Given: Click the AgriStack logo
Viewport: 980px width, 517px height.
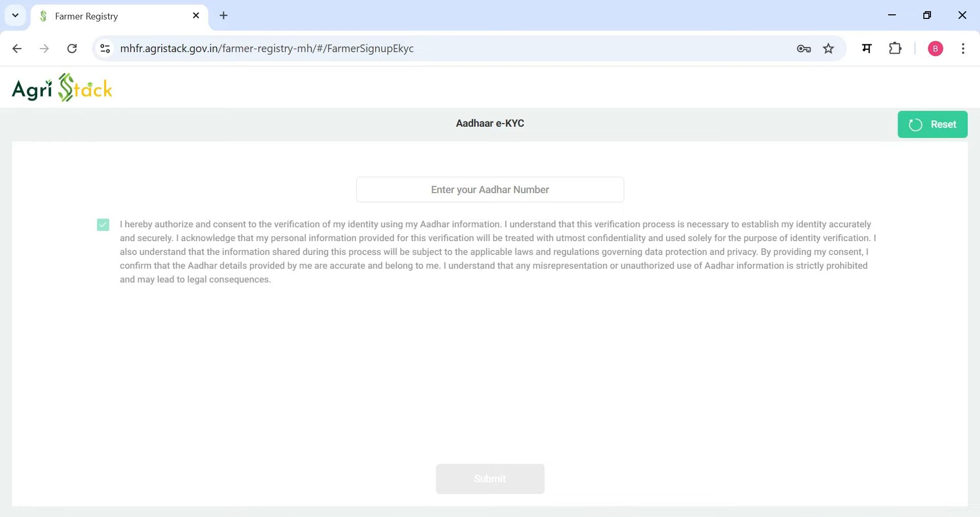Looking at the screenshot, I should pos(62,88).
